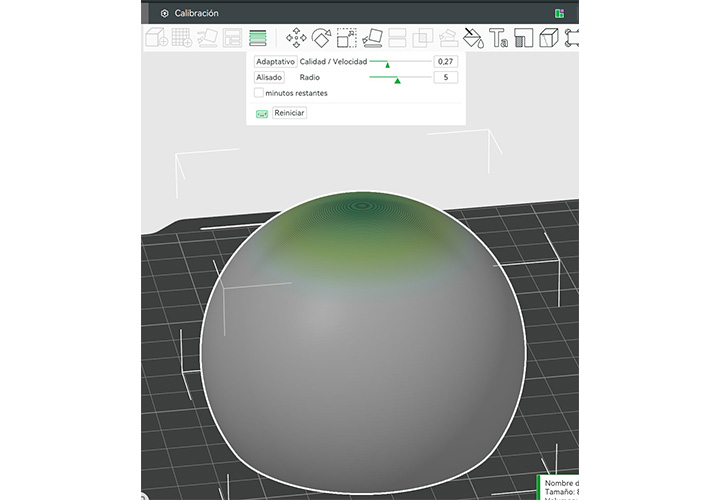720x500 pixels.
Task: Select the Add plate grid tool
Action: (x=182, y=38)
